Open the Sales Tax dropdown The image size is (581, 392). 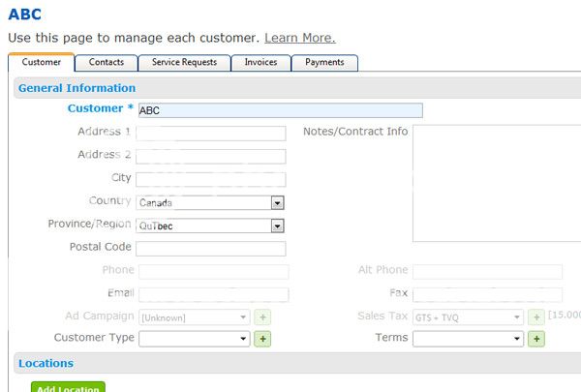pos(518,317)
